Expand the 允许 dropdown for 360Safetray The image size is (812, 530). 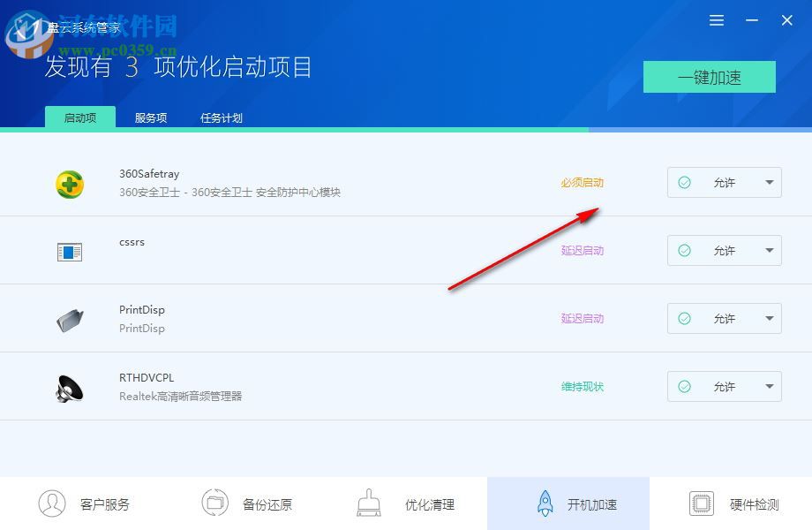(x=769, y=182)
